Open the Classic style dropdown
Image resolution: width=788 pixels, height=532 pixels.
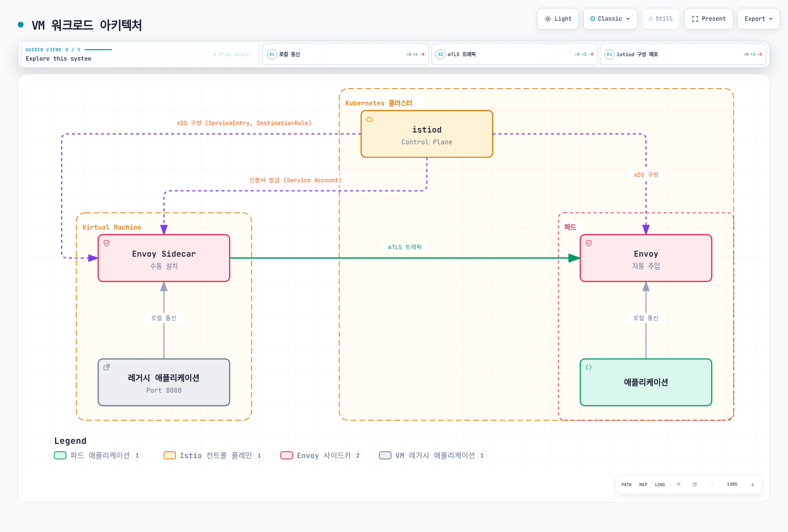click(610, 19)
